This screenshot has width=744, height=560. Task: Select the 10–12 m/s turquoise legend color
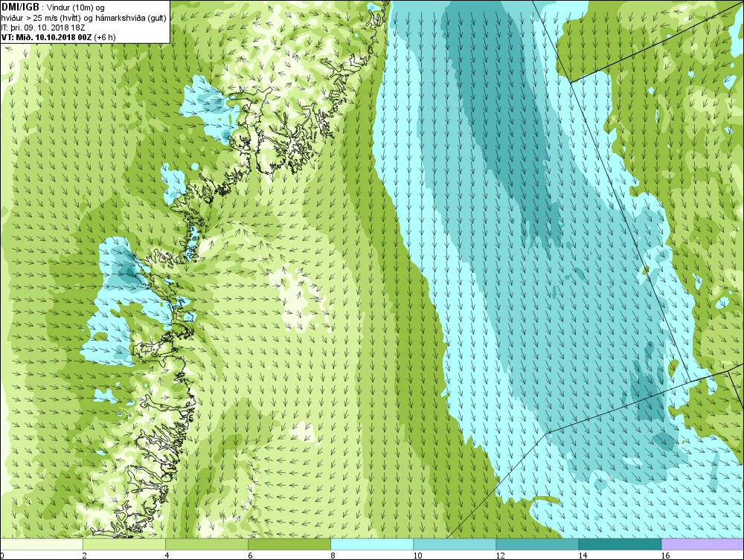coord(455,544)
